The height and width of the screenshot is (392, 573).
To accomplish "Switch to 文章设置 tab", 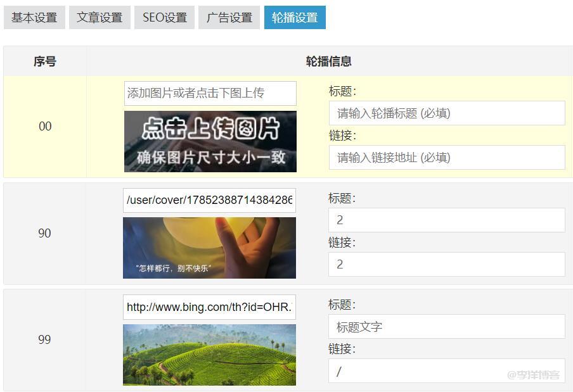I will [x=100, y=18].
